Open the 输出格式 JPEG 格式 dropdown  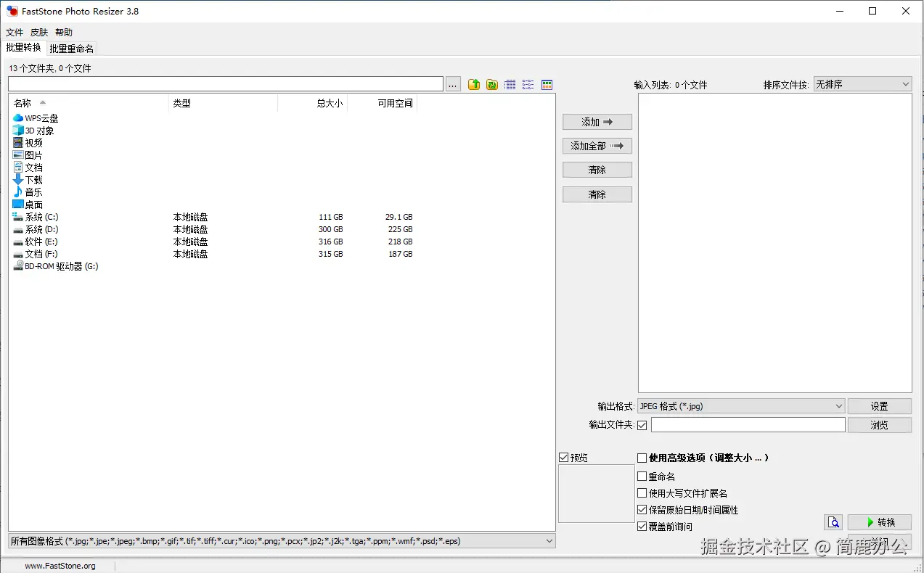(741, 406)
